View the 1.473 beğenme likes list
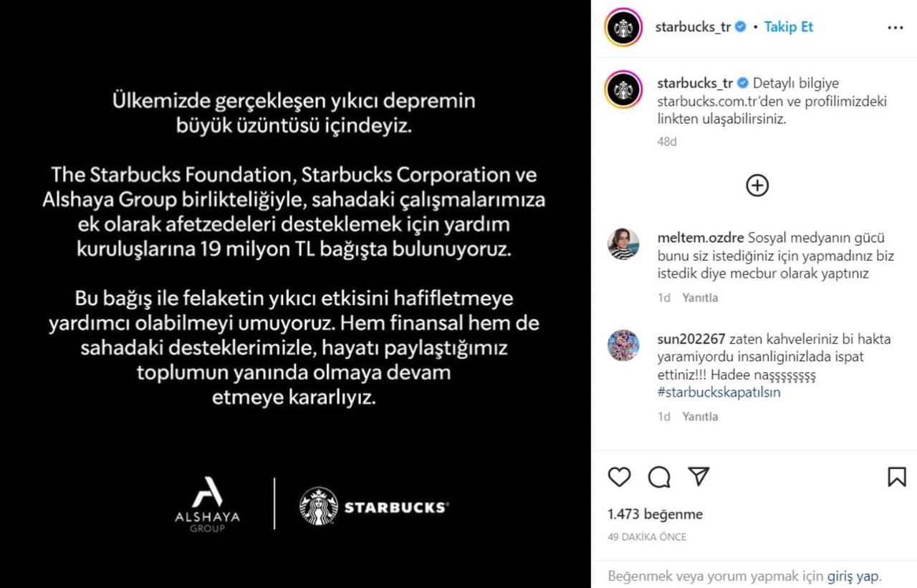Screen dimensions: 917x588 click(x=655, y=514)
